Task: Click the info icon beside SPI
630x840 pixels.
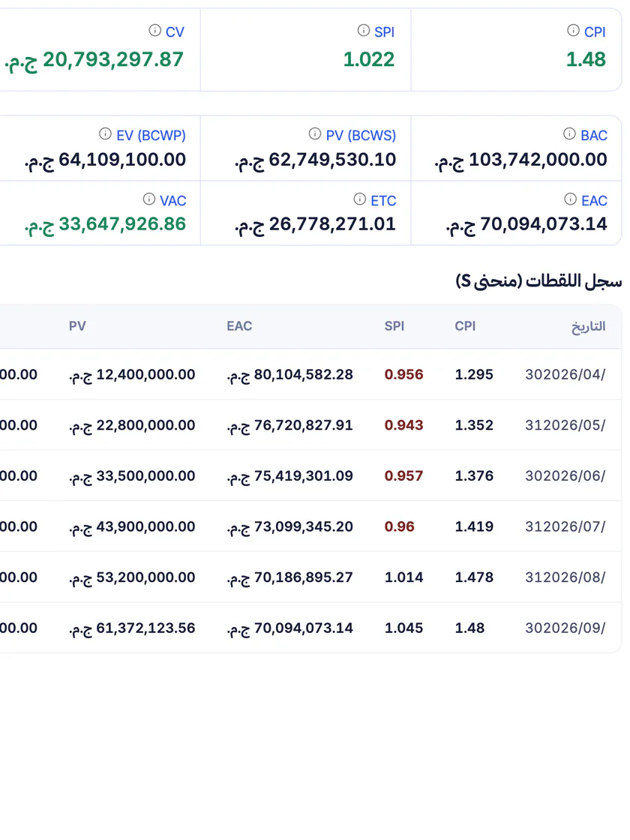Action: (363, 31)
